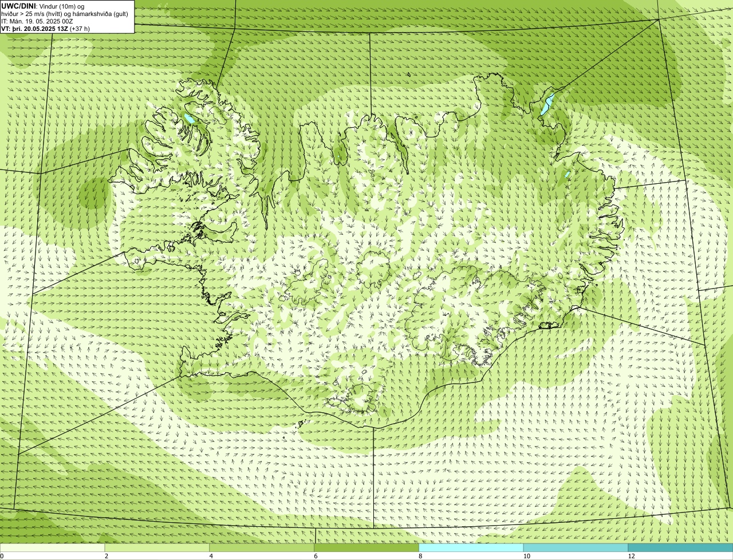
Task: Select the 8–10 pale cyan colorbar segment
Action: pos(471,548)
